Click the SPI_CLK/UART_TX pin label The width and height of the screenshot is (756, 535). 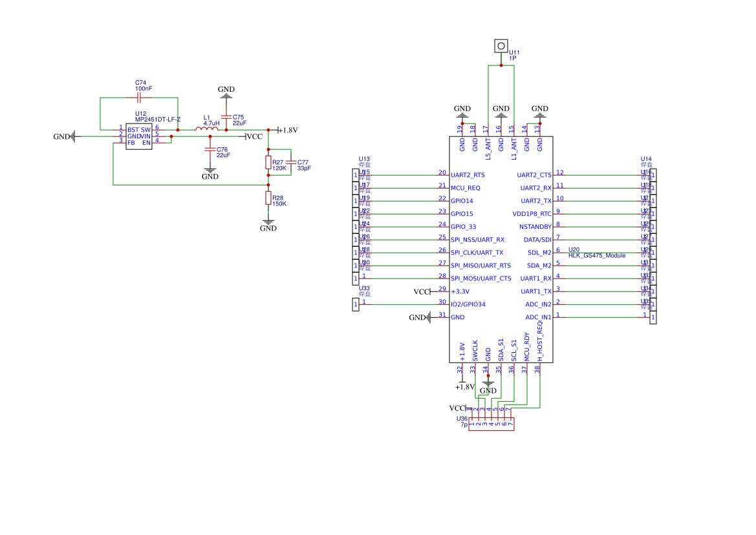[477, 253]
